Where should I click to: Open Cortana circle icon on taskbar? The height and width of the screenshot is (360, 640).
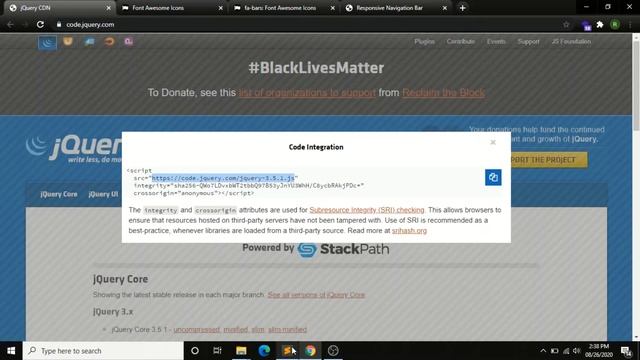coord(195,351)
